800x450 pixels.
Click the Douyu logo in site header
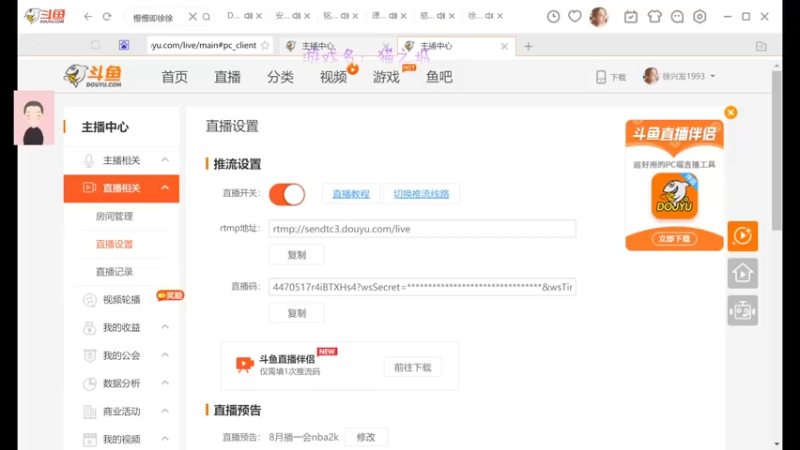point(93,77)
